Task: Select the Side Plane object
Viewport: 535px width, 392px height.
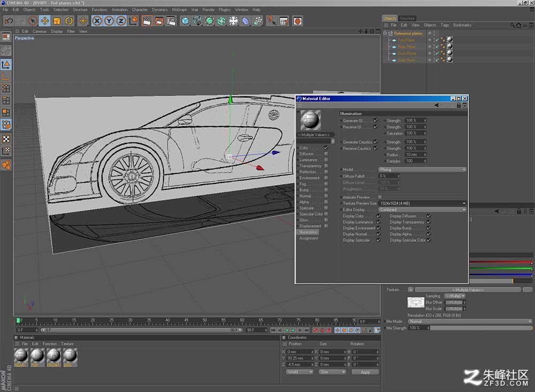Action: 407,60
